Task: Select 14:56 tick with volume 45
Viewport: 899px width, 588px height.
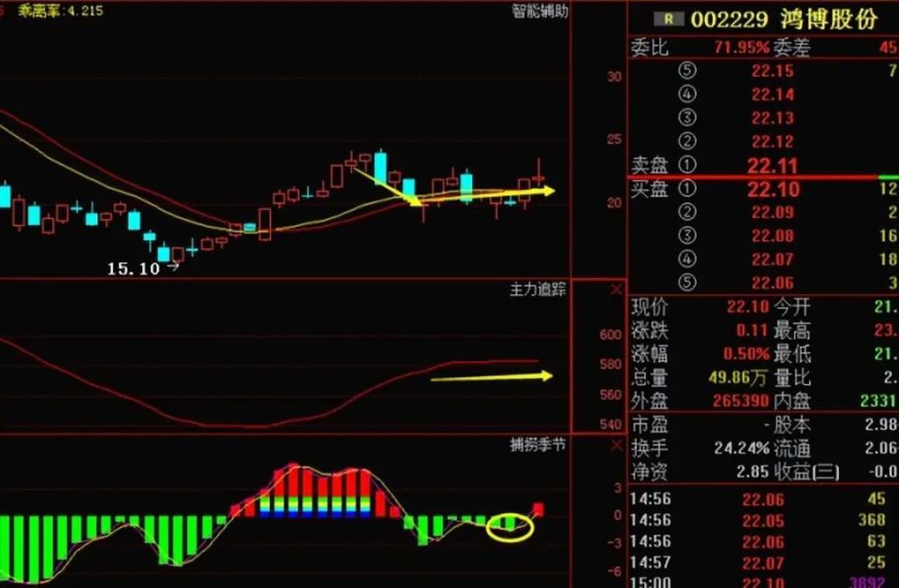Action: [763, 499]
